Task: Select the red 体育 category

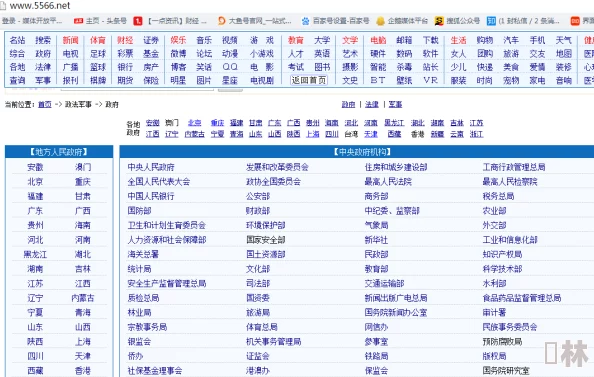Action: (x=98, y=40)
